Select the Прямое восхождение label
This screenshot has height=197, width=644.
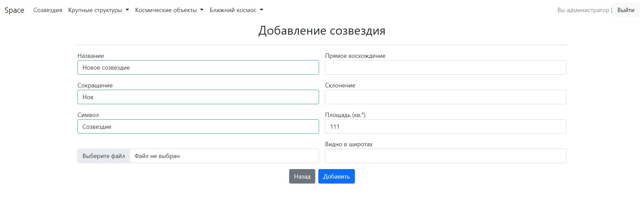click(355, 56)
